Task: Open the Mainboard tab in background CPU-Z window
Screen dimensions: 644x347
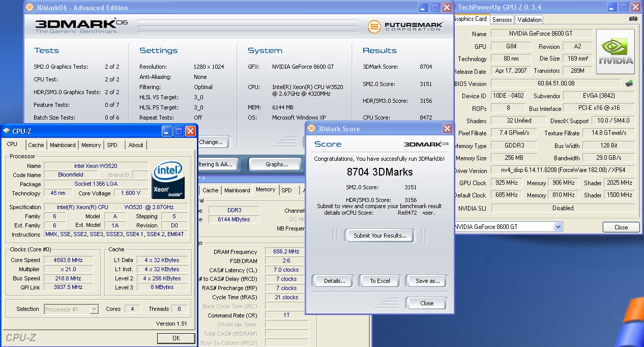Action: (237, 190)
